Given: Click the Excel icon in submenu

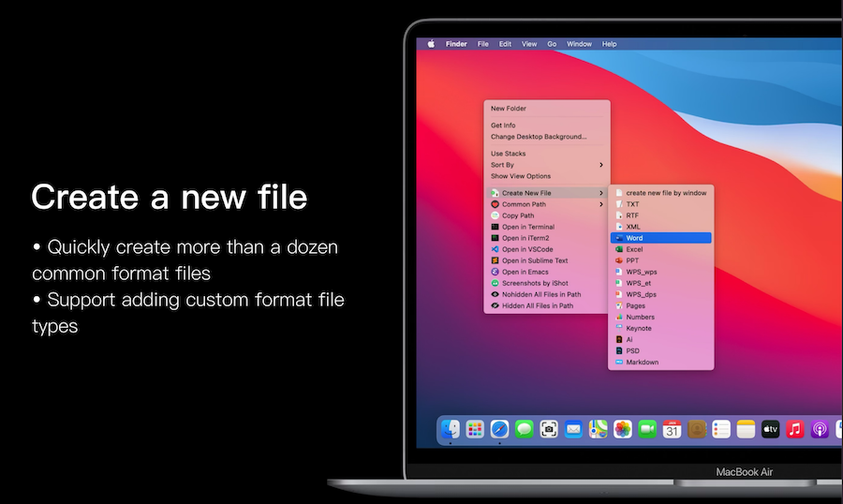Looking at the screenshot, I should (x=618, y=249).
